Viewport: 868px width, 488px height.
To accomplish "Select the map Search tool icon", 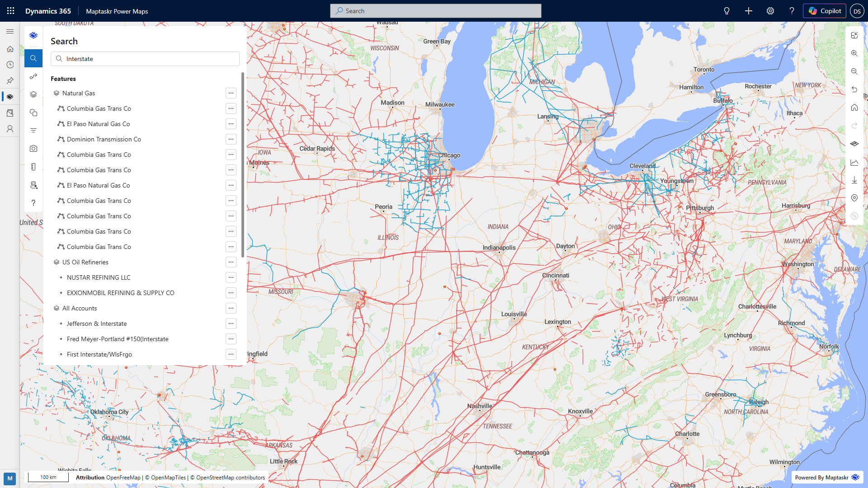I will 33,58.
